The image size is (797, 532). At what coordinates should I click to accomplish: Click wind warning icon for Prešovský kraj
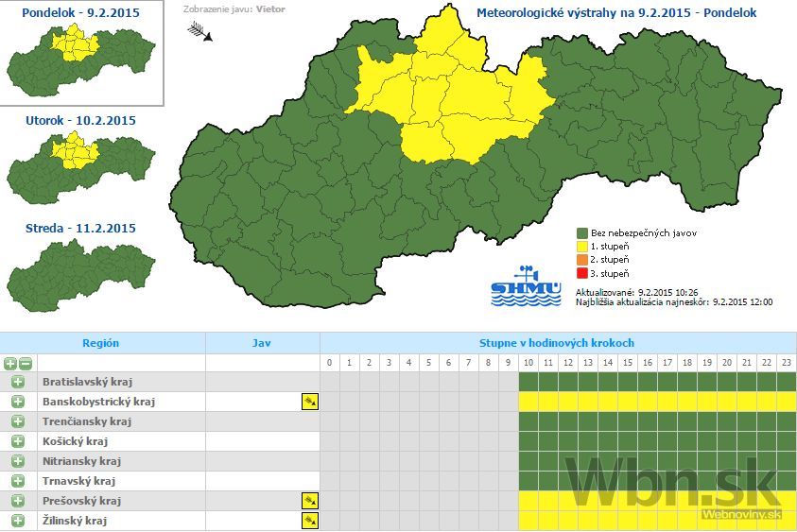pyautogui.click(x=310, y=501)
